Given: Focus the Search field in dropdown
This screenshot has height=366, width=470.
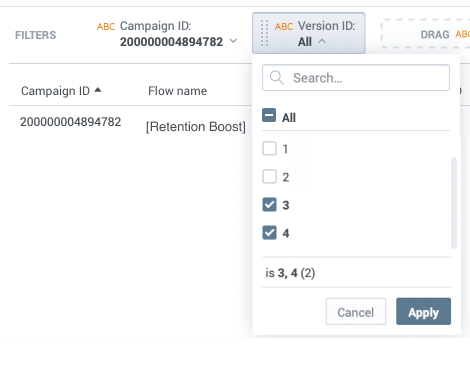Looking at the screenshot, I should [356, 78].
